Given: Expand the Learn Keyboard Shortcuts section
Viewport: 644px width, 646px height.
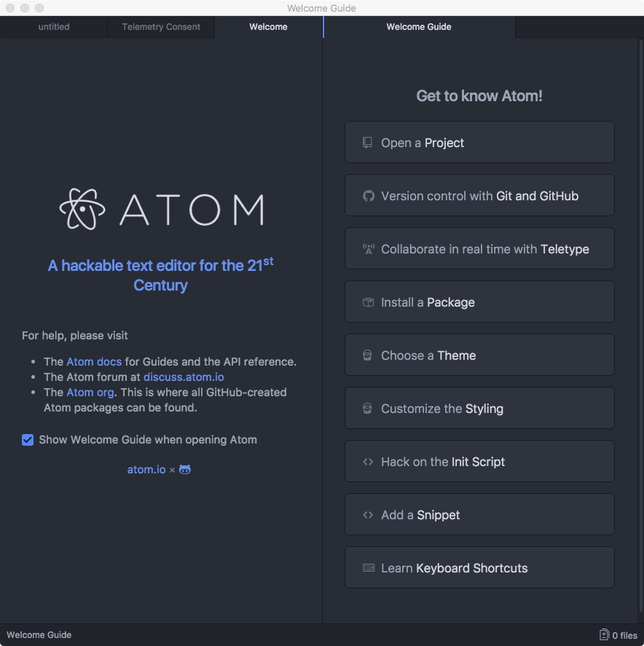Looking at the screenshot, I should pyautogui.click(x=479, y=567).
